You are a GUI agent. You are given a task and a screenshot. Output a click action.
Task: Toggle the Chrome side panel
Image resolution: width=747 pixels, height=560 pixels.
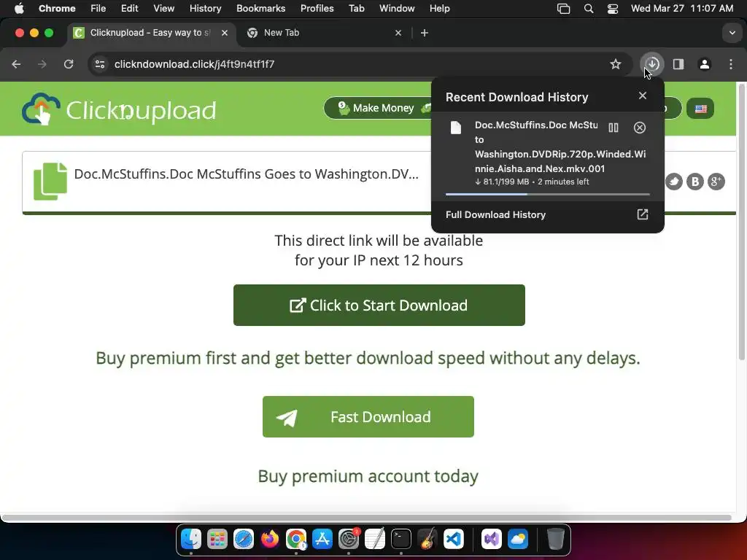678,64
